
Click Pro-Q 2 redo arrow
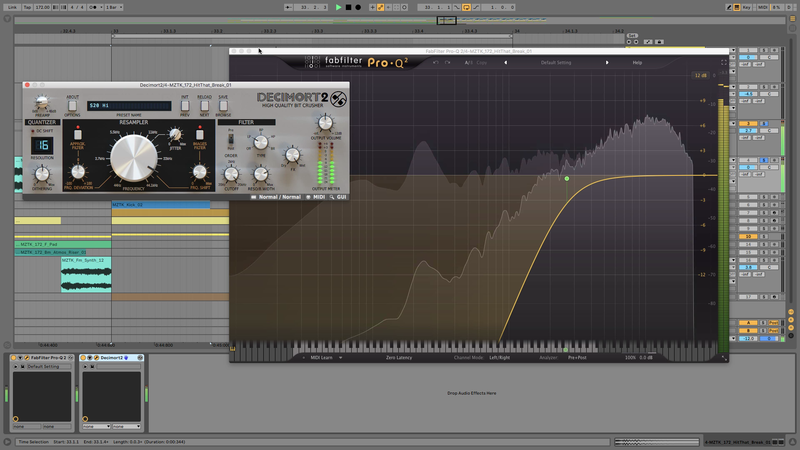tap(447, 63)
